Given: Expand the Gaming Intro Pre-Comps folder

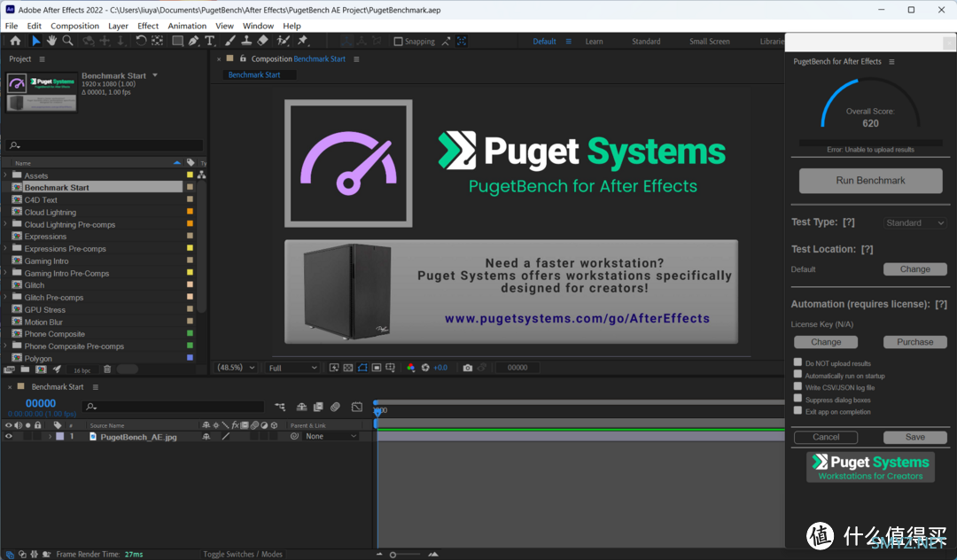Looking at the screenshot, I should pyautogui.click(x=5, y=273).
